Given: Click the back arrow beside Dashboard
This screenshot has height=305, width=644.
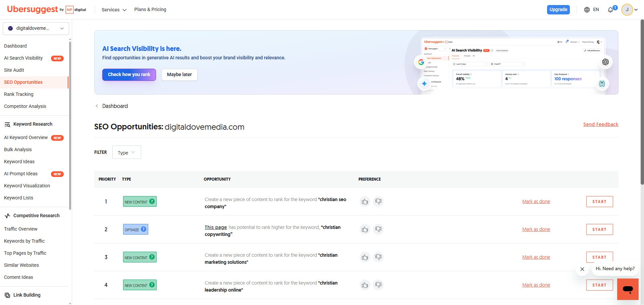Looking at the screenshot, I should coord(97,106).
